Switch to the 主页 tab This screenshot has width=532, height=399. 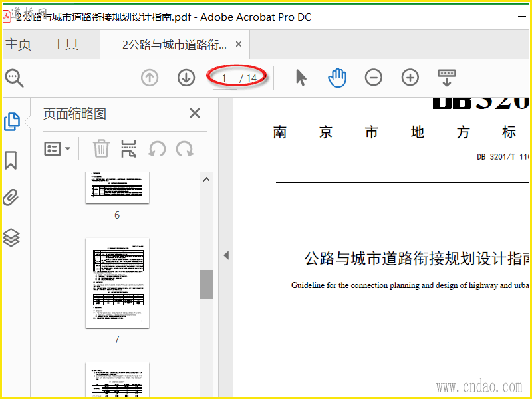point(19,44)
